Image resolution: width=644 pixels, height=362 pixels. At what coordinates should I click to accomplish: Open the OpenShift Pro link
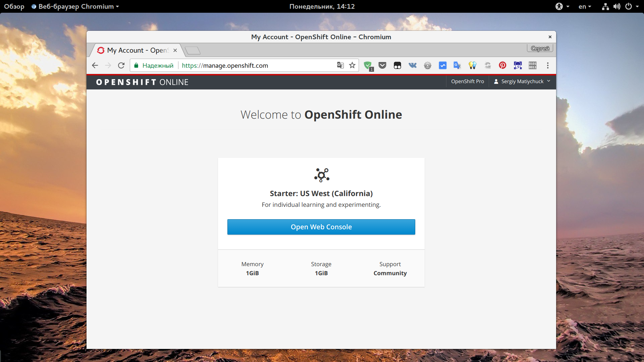point(467,81)
